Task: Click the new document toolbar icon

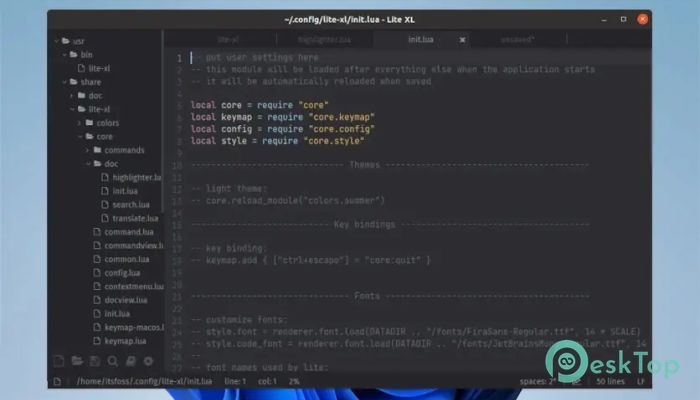Action: 58,361
